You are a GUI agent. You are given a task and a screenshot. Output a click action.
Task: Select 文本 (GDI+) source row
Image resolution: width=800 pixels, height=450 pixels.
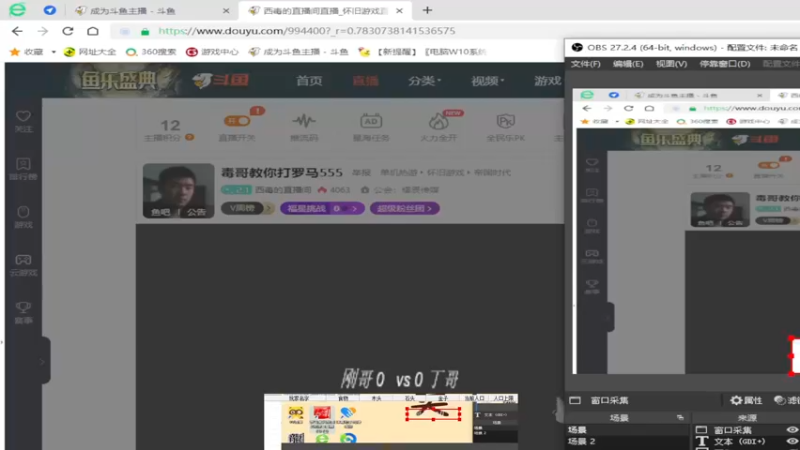click(746, 441)
